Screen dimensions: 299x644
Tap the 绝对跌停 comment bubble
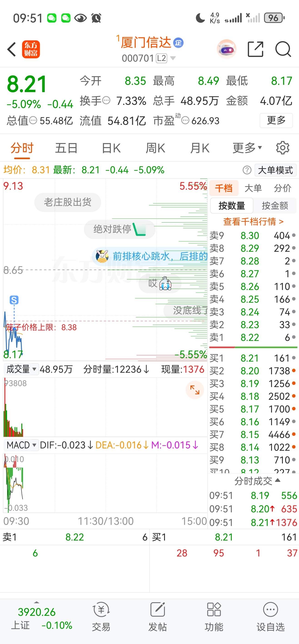click(x=120, y=229)
